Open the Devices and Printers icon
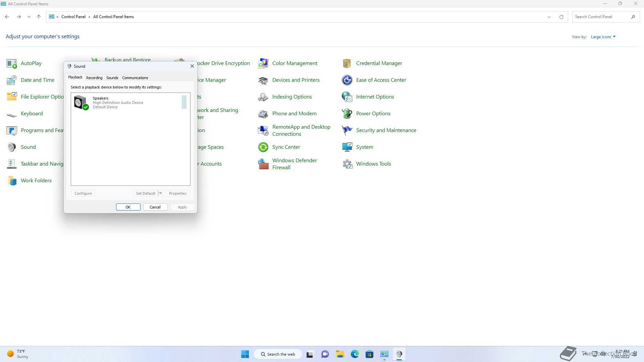644x362 pixels. coord(263,80)
